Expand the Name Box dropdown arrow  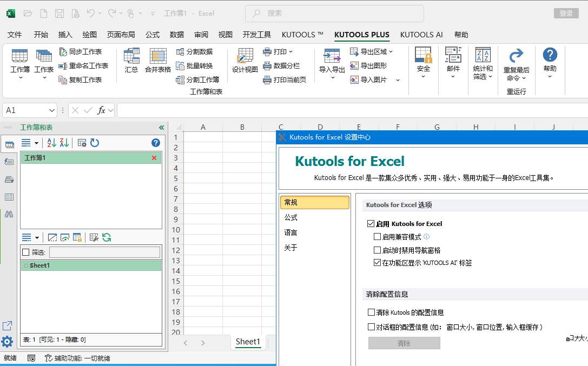click(52, 110)
